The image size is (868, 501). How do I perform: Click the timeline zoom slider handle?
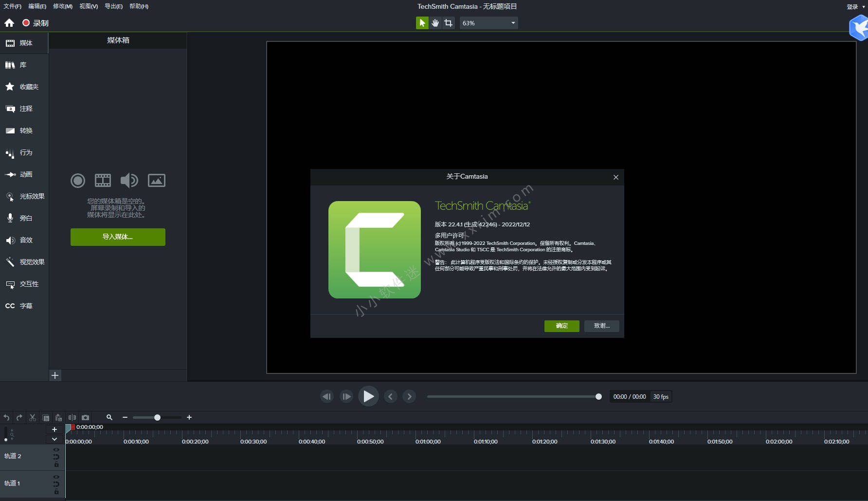click(x=157, y=418)
